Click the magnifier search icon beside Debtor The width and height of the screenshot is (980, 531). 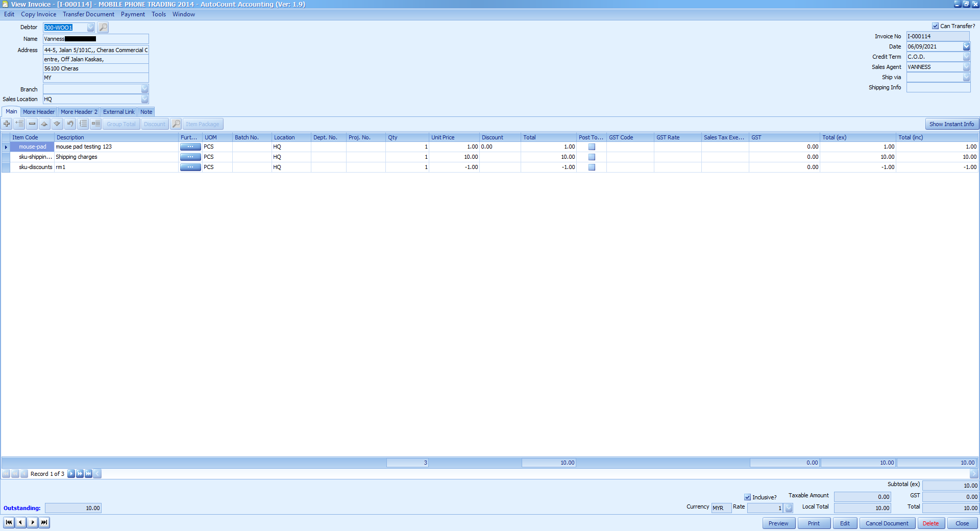pos(103,28)
